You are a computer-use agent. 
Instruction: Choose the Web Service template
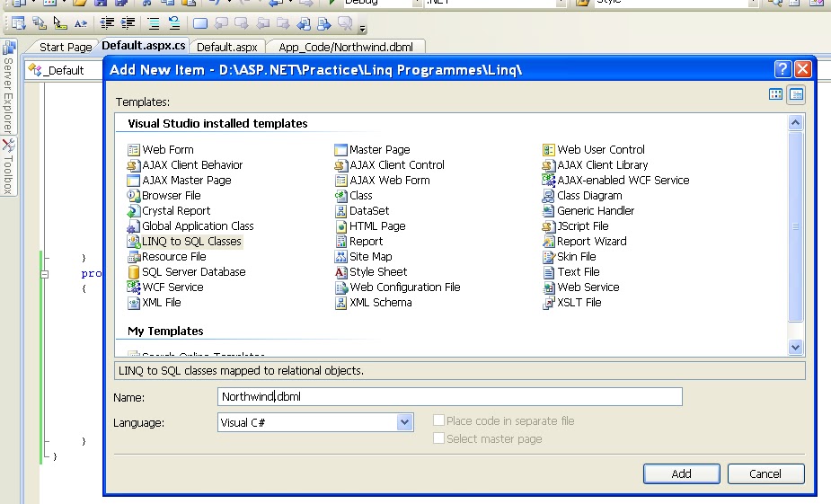coord(581,287)
